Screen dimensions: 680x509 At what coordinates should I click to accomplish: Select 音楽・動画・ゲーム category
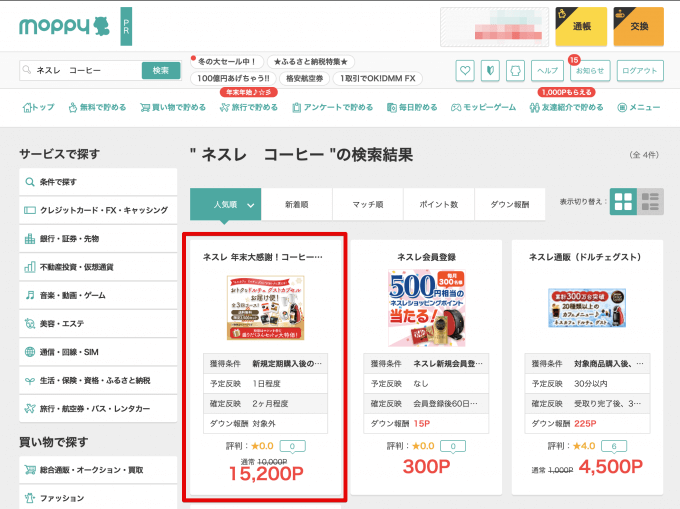pos(98,295)
